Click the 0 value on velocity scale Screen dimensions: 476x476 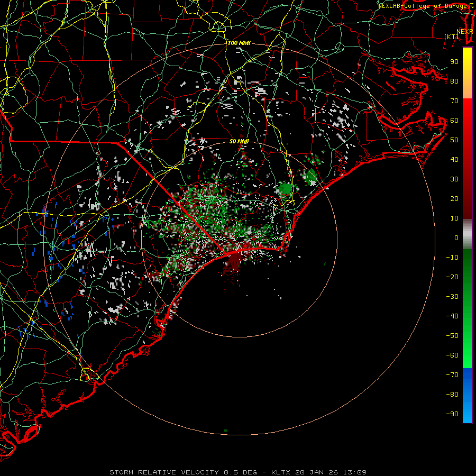pos(456,237)
